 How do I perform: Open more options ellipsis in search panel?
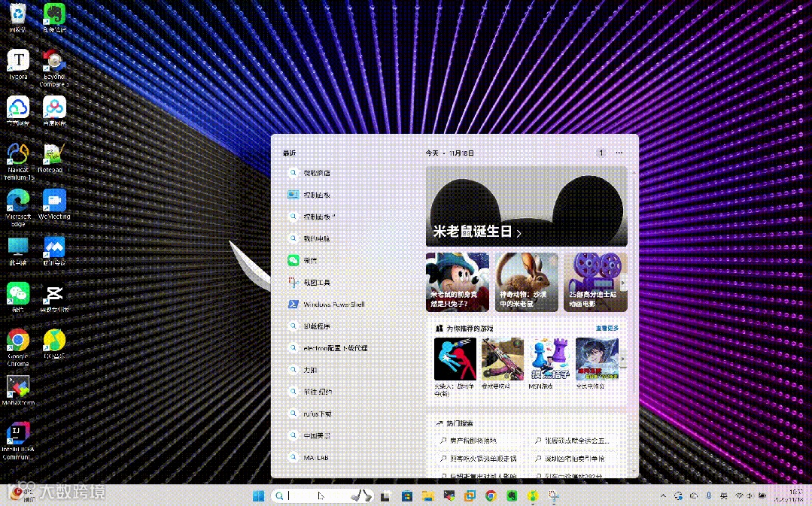[x=619, y=153]
